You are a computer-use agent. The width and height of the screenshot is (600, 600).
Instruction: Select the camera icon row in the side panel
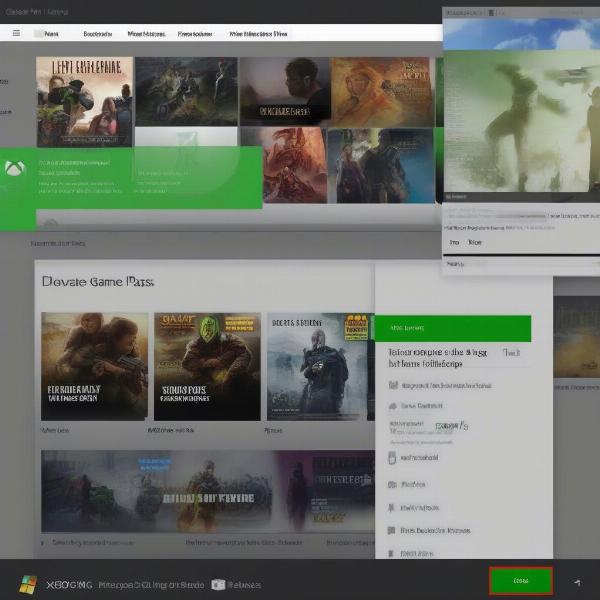[406, 484]
